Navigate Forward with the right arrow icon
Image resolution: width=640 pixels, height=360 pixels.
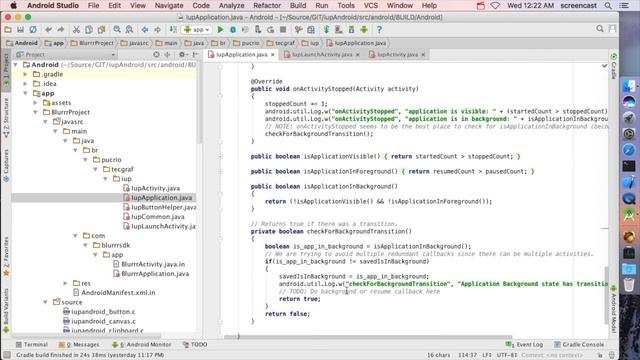coord(157,29)
